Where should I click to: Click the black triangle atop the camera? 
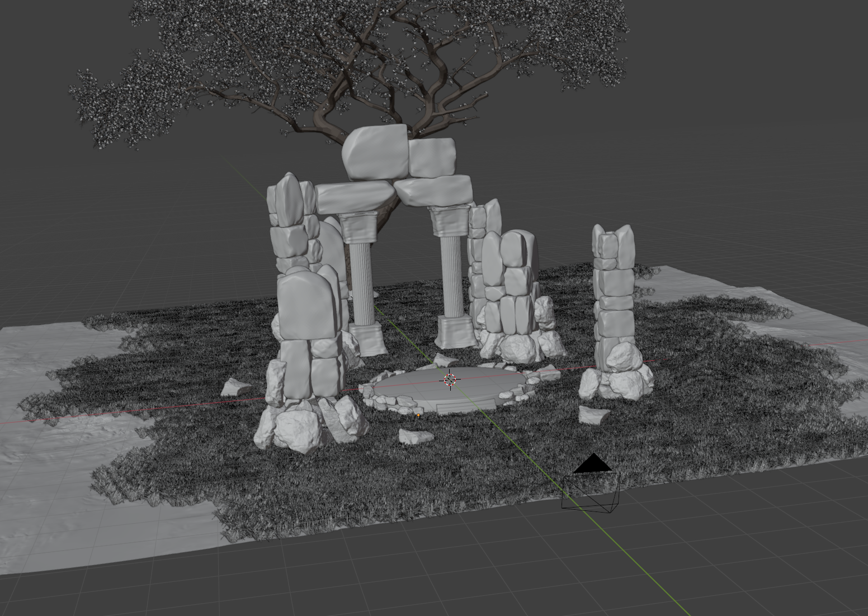coord(592,465)
